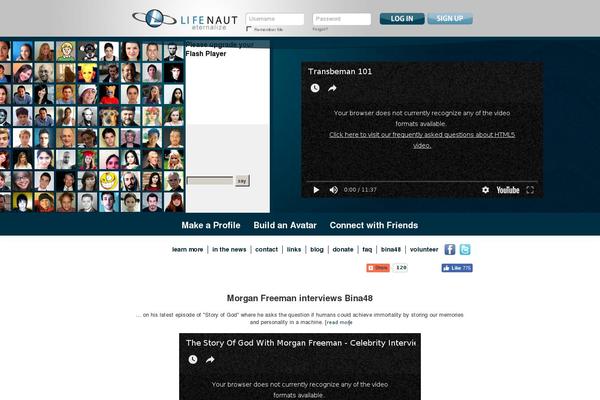Open Connect with Friends
The image size is (600, 400).
tap(374, 225)
